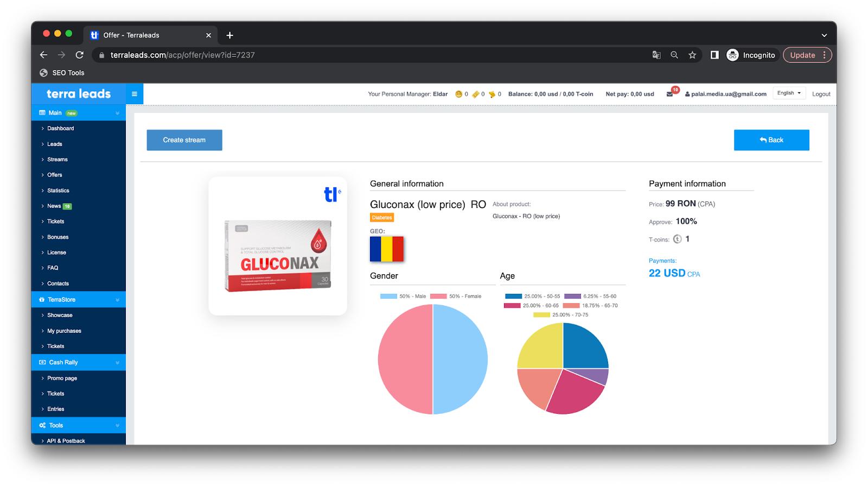The height and width of the screenshot is (486, 868).
Task: Toggle the 25.00% - 60-65 age legend swatch
Action: pos(512,306)
